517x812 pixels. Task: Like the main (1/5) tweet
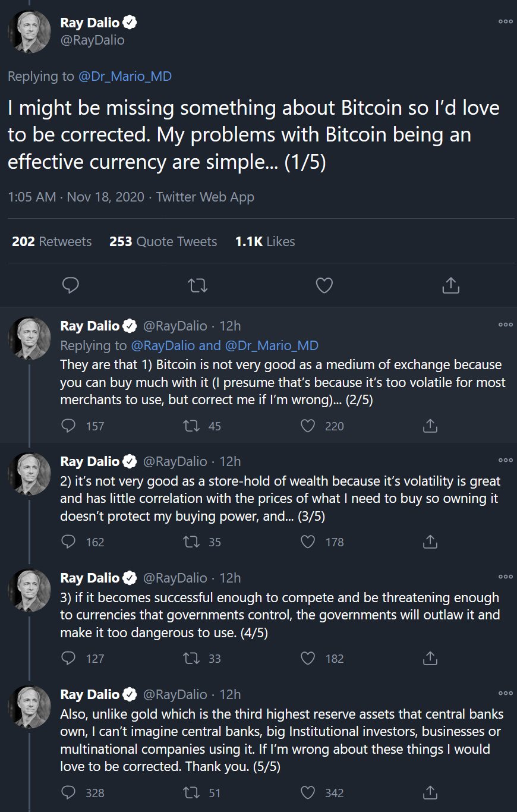(324, 286)
